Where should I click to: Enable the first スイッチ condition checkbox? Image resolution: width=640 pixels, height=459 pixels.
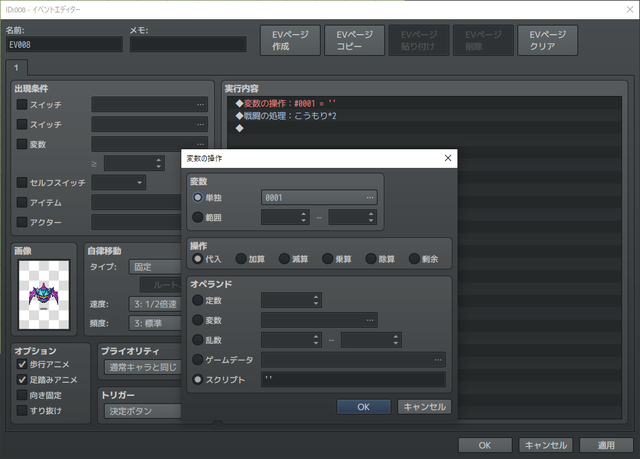22,104
